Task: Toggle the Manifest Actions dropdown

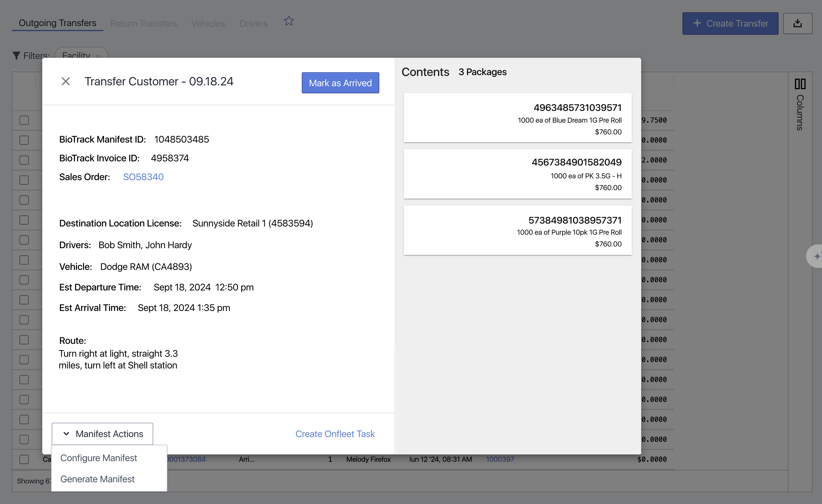Action: tap(102, 434)
